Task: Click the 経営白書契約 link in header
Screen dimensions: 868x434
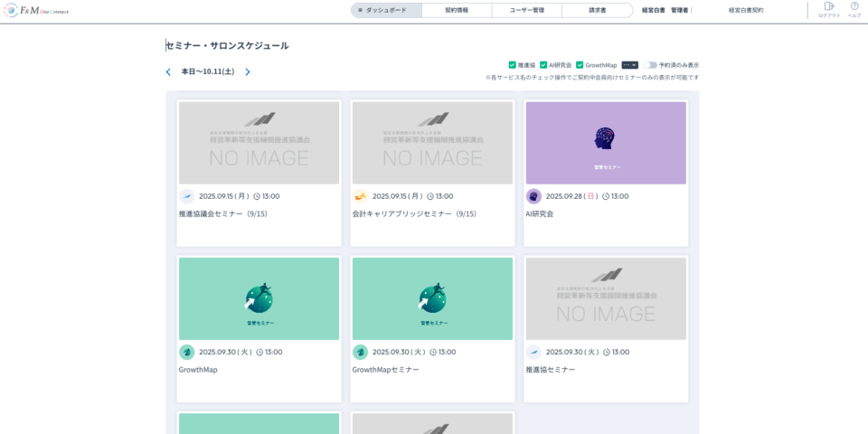Action: (746, 11)
